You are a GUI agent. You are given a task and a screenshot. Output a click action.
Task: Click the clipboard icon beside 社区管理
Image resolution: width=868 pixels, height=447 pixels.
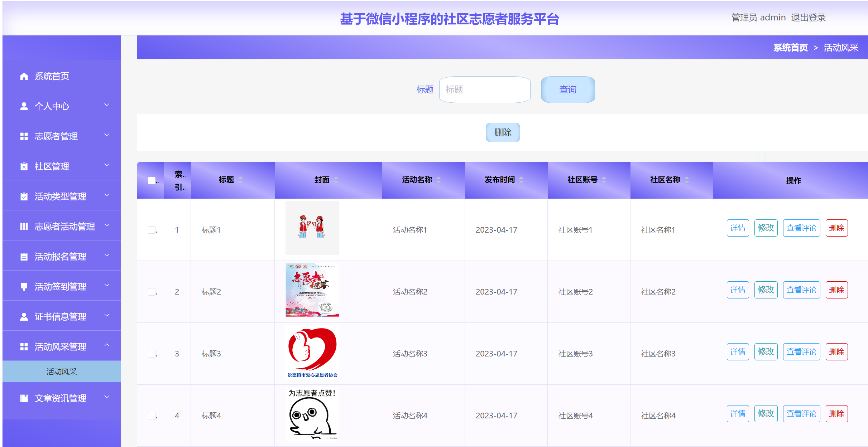(x=24, y=166)
